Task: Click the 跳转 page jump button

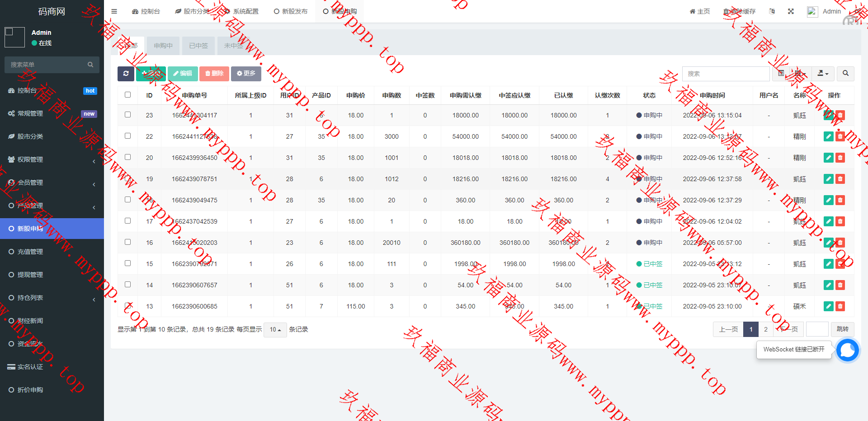Action: click(x=842, y=329)
